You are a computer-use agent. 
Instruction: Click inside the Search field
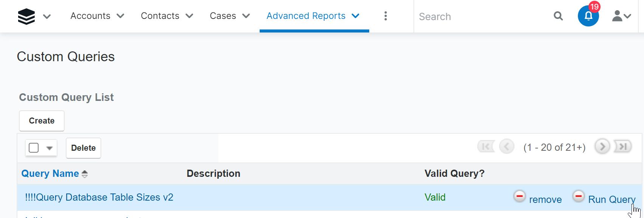coord(472,16)
